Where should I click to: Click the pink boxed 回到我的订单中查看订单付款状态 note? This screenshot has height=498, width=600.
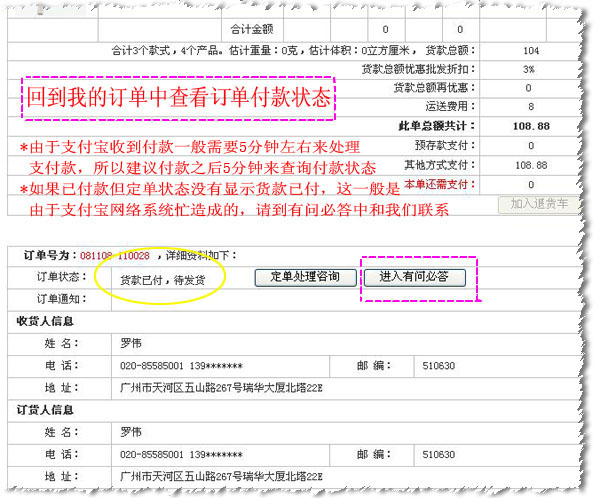pyautogui.click(x=179, y=99)
